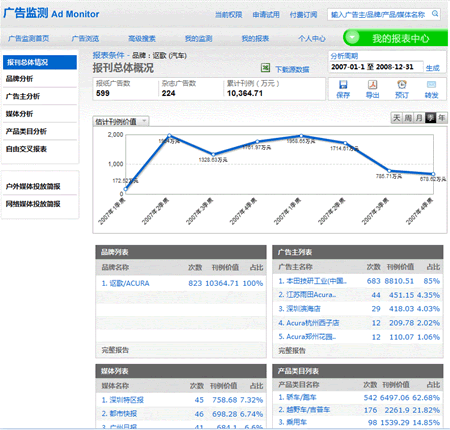The image size is (450, 430).
Task: Go to the 高级搜索 navigation tab
Action: [142, 39]
